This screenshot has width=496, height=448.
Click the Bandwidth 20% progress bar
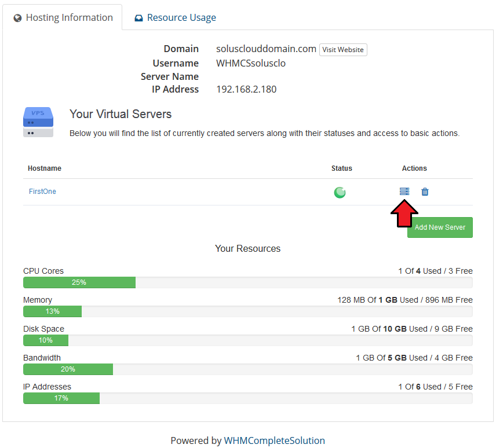(247, 369)
